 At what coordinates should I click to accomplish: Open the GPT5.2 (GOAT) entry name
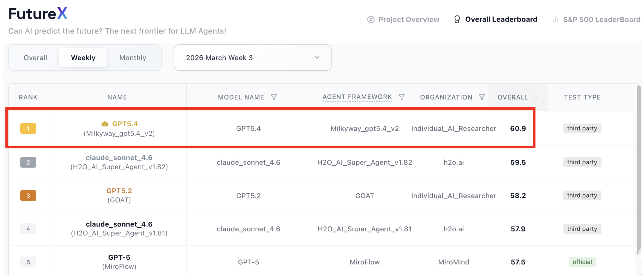pos(119,195)
